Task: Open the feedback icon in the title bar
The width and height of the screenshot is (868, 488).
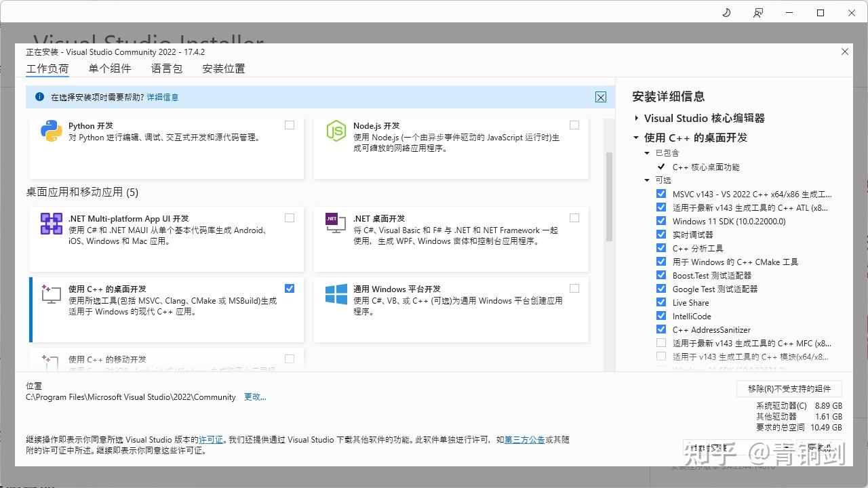Action: [x=758, y=13]
